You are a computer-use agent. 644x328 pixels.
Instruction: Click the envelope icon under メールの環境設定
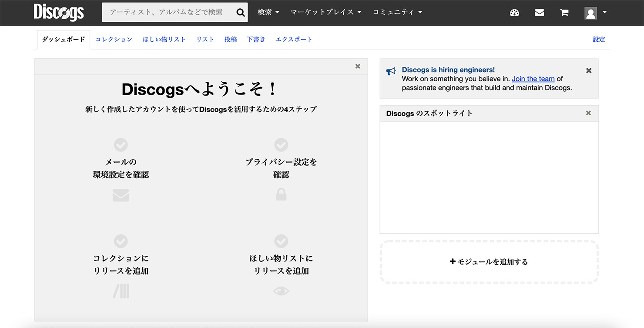(121, 195)
